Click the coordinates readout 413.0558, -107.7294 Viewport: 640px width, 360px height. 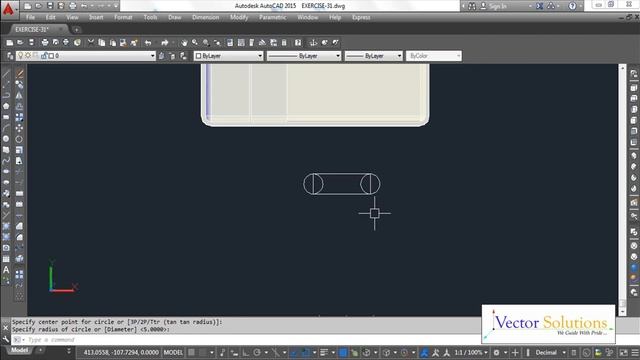coord(121,352)
